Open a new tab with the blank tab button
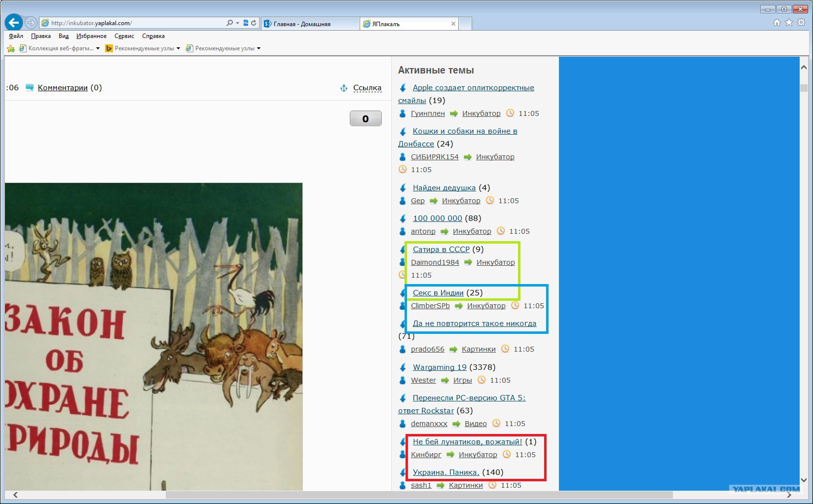The image size is (813, 504). tap(465, 24)
